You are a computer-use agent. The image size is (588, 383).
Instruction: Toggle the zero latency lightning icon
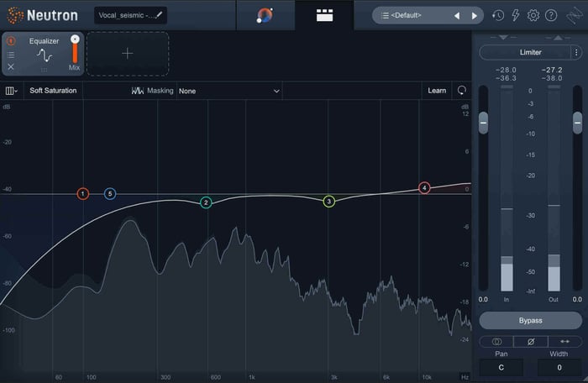(516, 15)
